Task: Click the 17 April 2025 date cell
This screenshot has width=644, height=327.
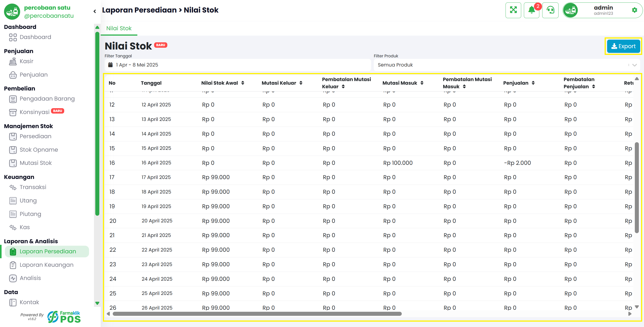Action: pyautogui.click(x=156, y=178)
